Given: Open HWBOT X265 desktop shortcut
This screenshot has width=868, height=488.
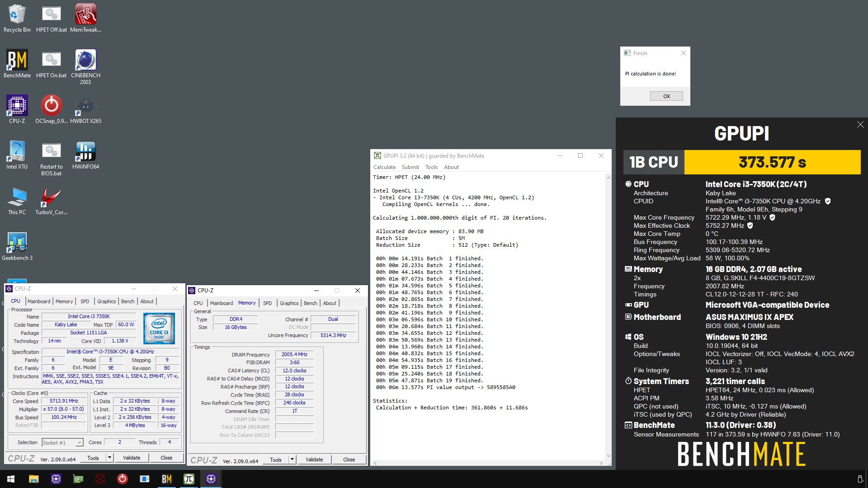Looking at the screenshot, I should point(85,109).
